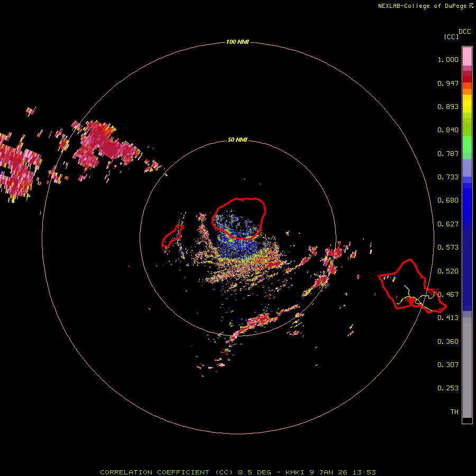
Task: Click the small red-outlined island west of center
Action: [172, 236]
